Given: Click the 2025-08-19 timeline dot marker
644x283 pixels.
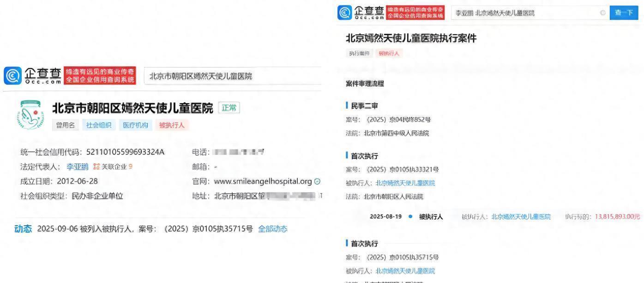Looking at the screenshot, I should 410,216.
